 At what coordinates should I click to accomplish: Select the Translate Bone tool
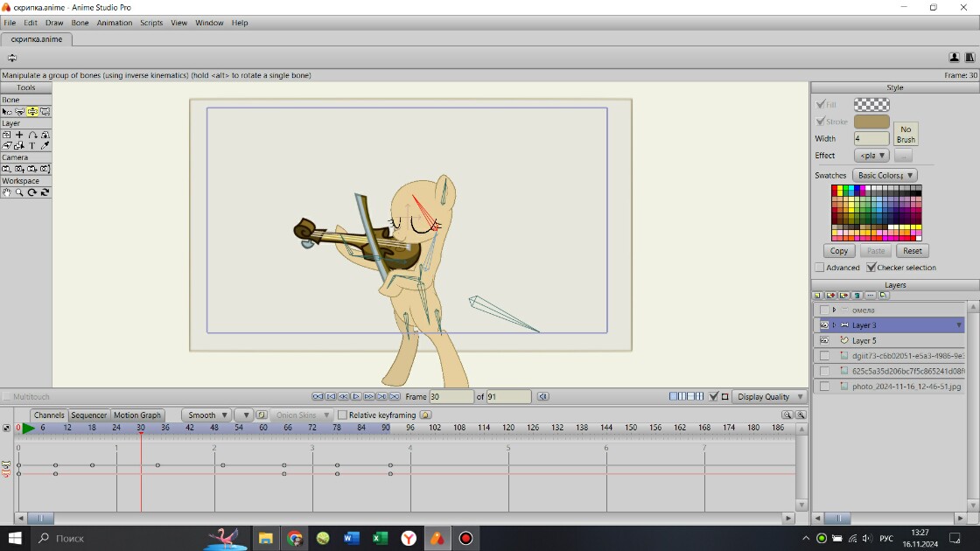click(19, 111)
